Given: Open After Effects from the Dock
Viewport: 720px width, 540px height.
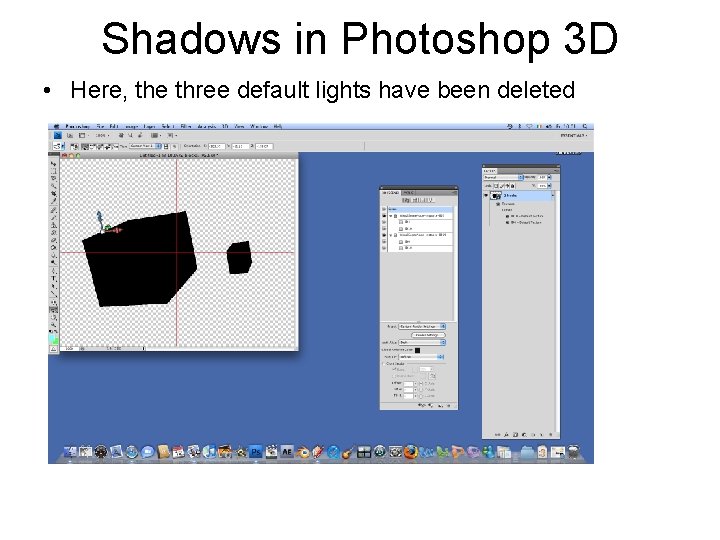Looking at the screenshot, I should tap(287, 452).
